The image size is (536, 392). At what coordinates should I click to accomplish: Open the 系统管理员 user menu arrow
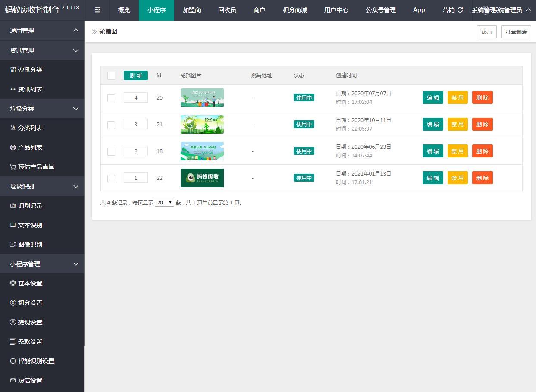click(528, 10)
